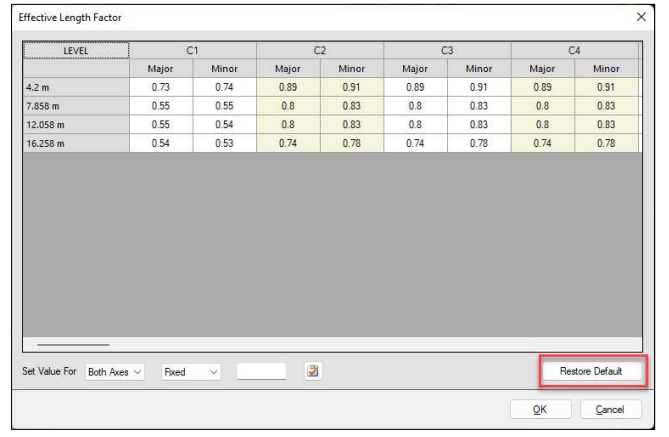The width and height of the screenshot is (669, 437).
Task: Select the C4 column header
Action: point(574,50)
